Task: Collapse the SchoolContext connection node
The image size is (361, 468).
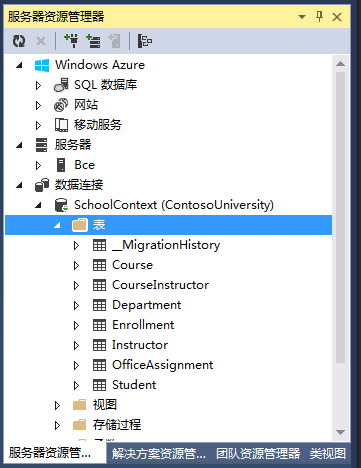Action: [38, 205]
